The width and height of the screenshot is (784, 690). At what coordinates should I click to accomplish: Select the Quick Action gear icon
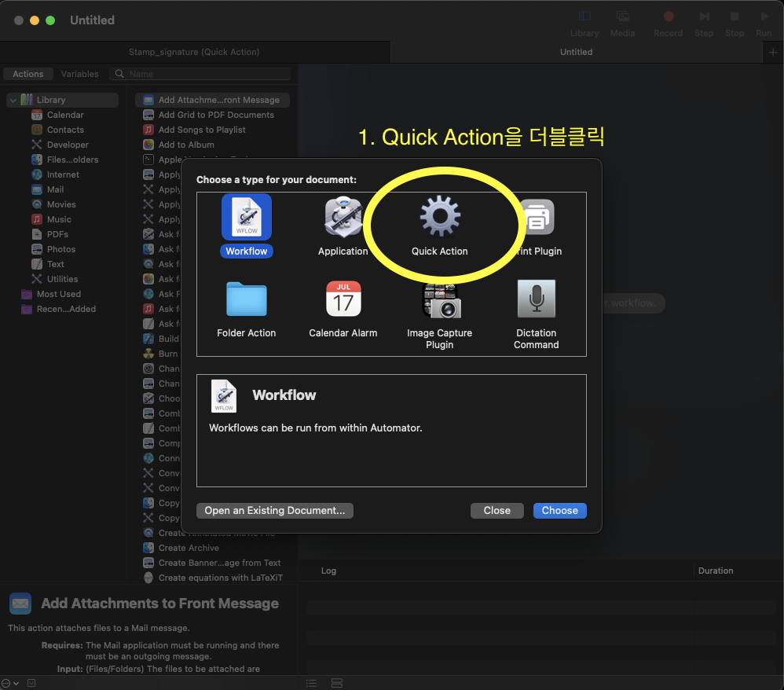(439, 218)
